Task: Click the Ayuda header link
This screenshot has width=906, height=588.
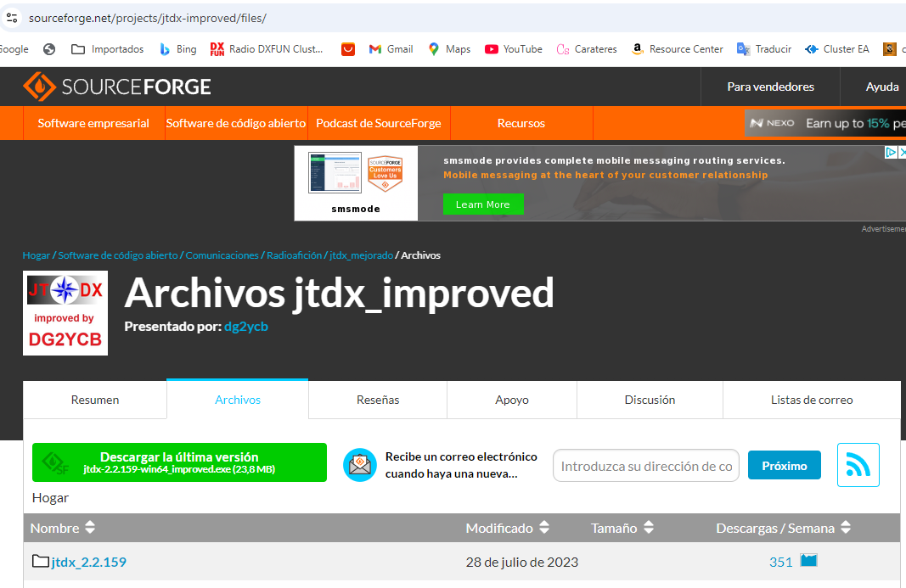Action: 881,87
